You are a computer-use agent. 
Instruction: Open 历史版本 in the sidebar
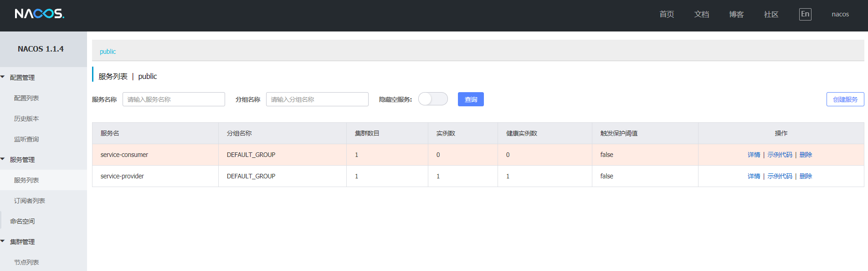(x=26, y=119)
